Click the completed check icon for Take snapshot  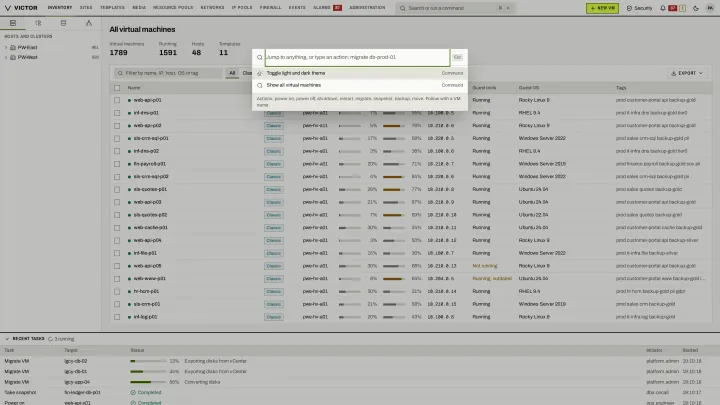pos(133,393)
